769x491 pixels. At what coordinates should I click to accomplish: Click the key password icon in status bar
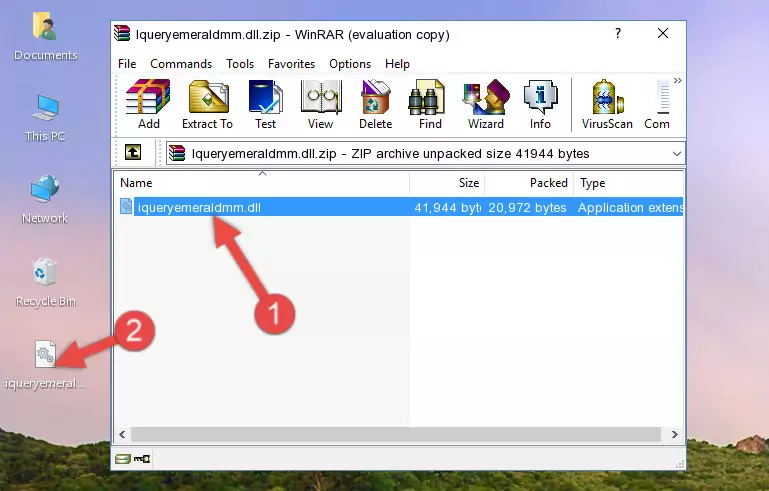point(142,459)
